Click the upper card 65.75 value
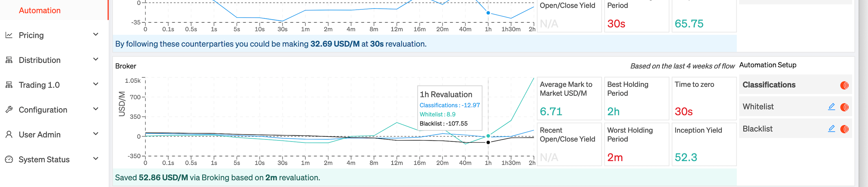 [x=689, y=24]
